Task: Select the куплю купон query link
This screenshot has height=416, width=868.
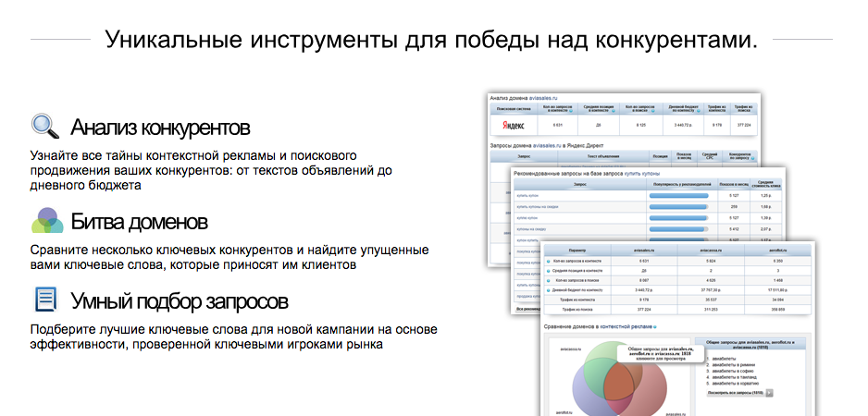Action: [x=527, y=218]
